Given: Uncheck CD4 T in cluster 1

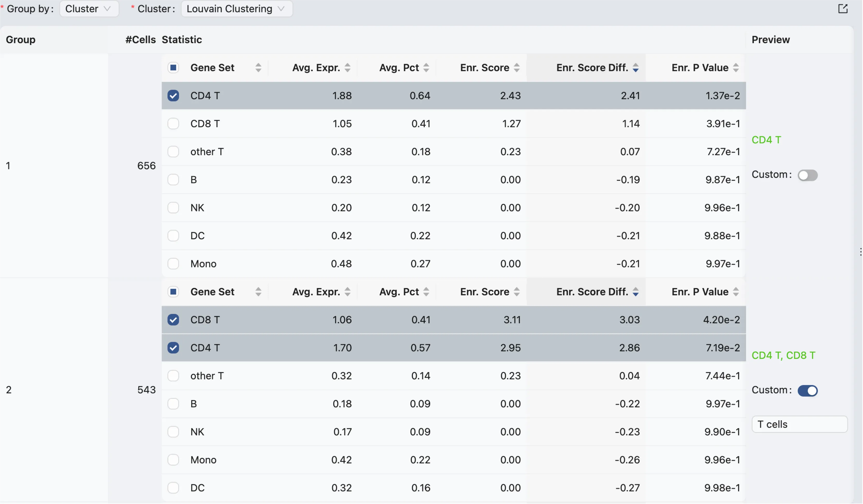Looking at the screenshot, I should 173,95.
